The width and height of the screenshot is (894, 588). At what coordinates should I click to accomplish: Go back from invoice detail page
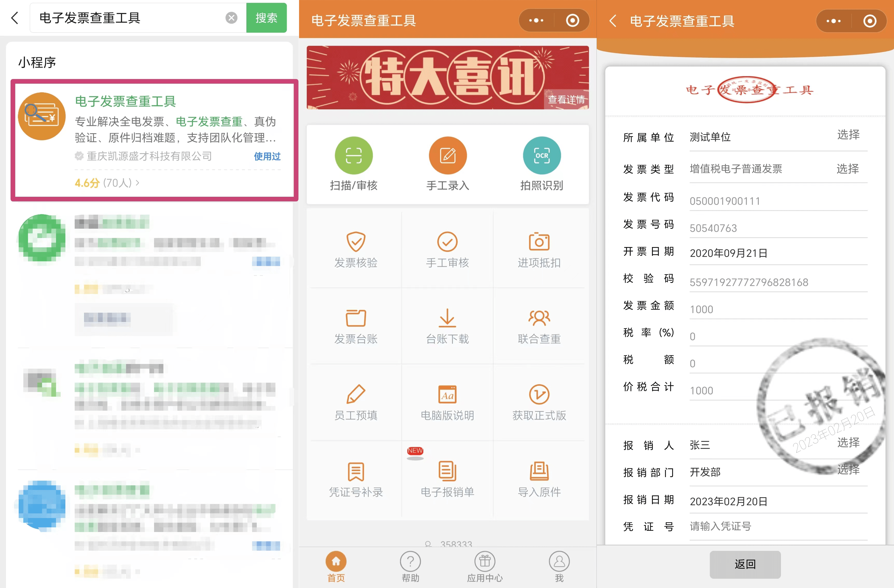pyautogui.click(x=613, y=21)
